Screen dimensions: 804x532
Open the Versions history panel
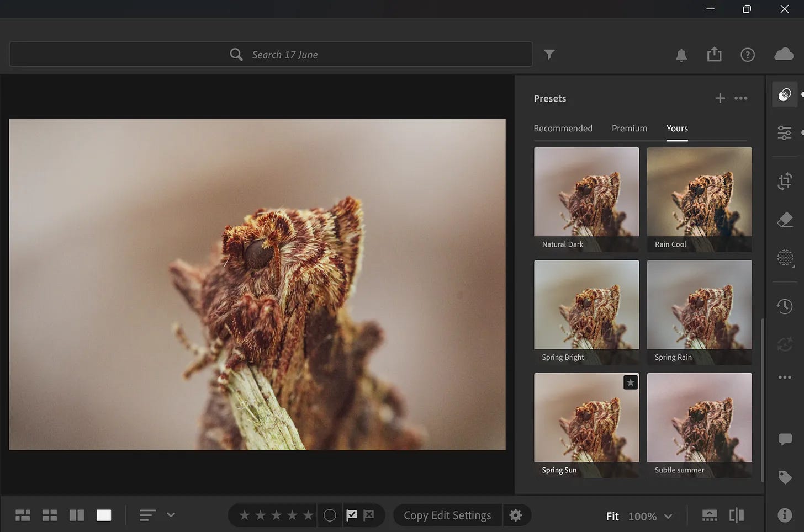pyautogui.click(x=784, y=306)
